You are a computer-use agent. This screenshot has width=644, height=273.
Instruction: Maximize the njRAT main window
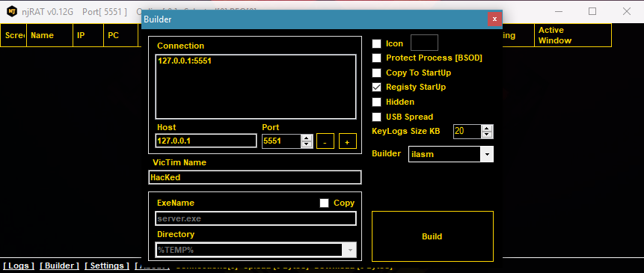coord(592,11)
